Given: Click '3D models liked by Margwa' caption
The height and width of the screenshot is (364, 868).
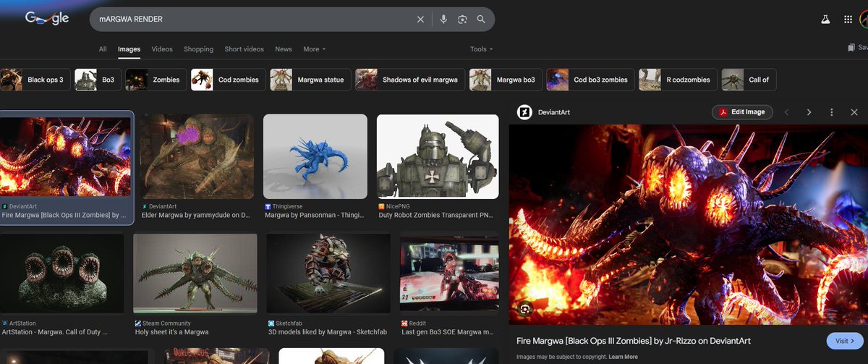Looking at the screenshot, I should point(328,332).
